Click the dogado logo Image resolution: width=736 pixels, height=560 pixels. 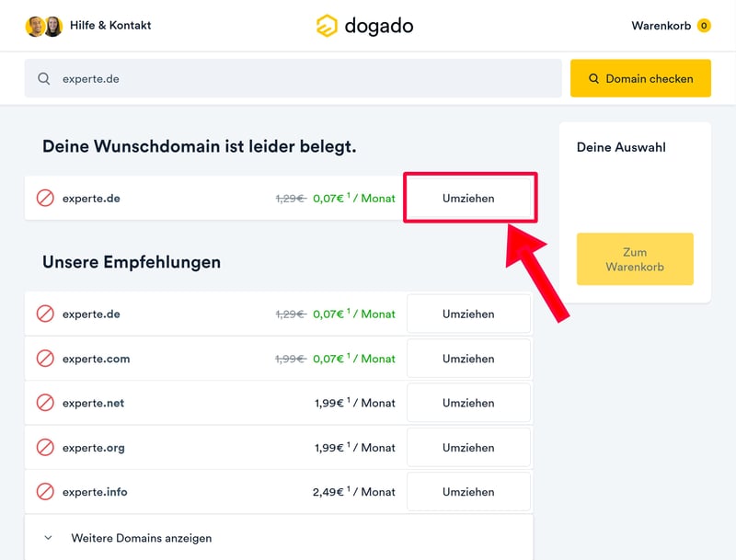(364, 26)
